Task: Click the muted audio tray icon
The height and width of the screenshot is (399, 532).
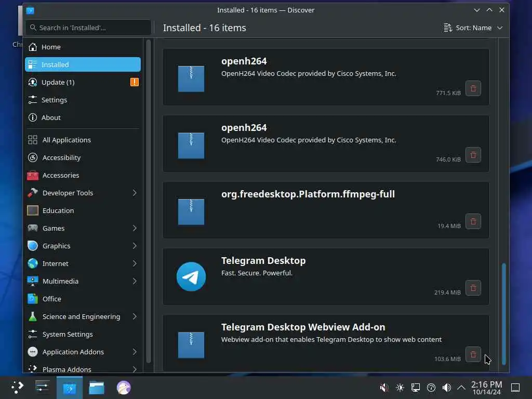Action: 384,388
